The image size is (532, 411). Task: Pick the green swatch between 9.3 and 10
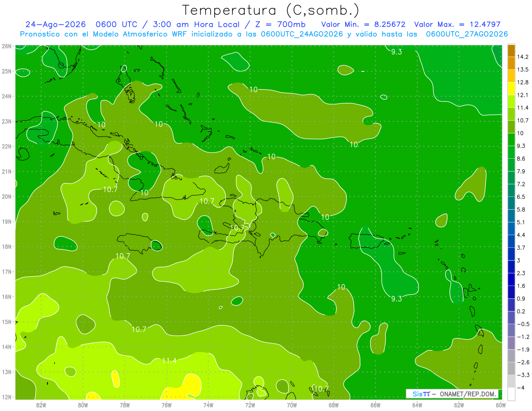click(511, 140)
